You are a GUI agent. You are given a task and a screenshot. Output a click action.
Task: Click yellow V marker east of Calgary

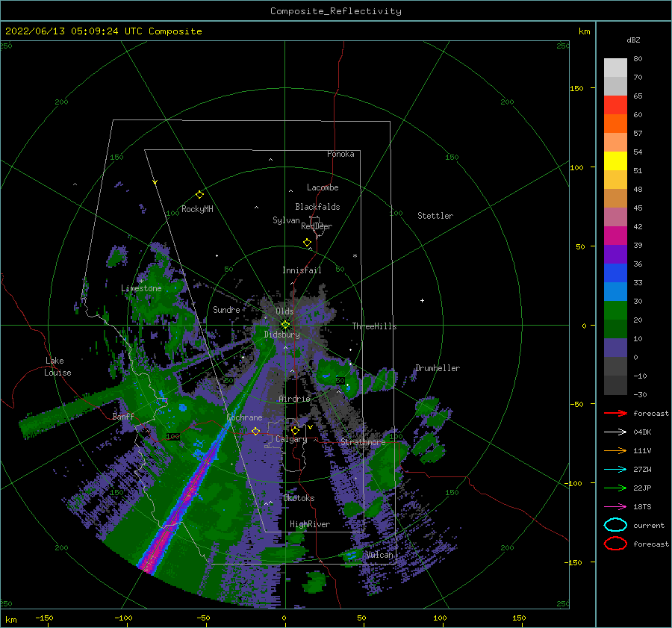(x=310, y=427)
